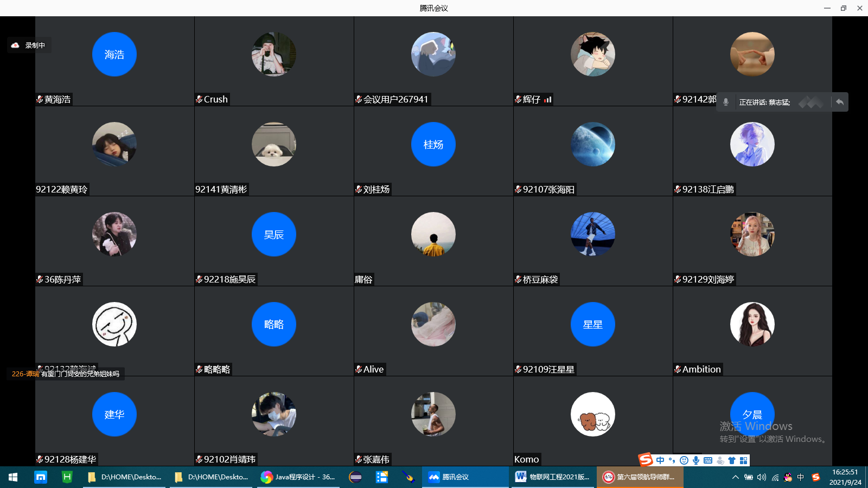868x488 pixels.
Task: Open the Sogou emoji smiley panel
Action: (x=684, y=460)
